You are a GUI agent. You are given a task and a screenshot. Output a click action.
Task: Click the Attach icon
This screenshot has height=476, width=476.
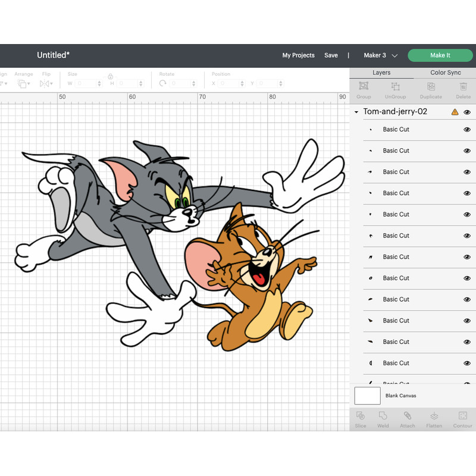pyautogui.click(x=408, y=419)
